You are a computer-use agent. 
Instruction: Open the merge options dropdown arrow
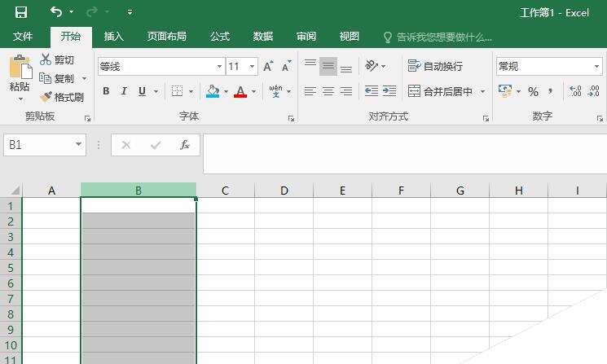click(x=482, y=92)
